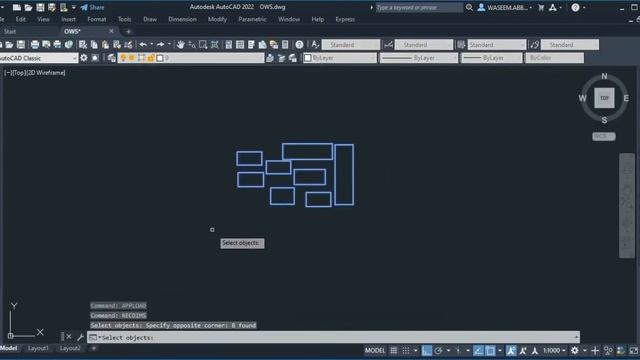Screen dimensions: 640x360
Task: Click the shopping cart icon
Action: point(541,7)
